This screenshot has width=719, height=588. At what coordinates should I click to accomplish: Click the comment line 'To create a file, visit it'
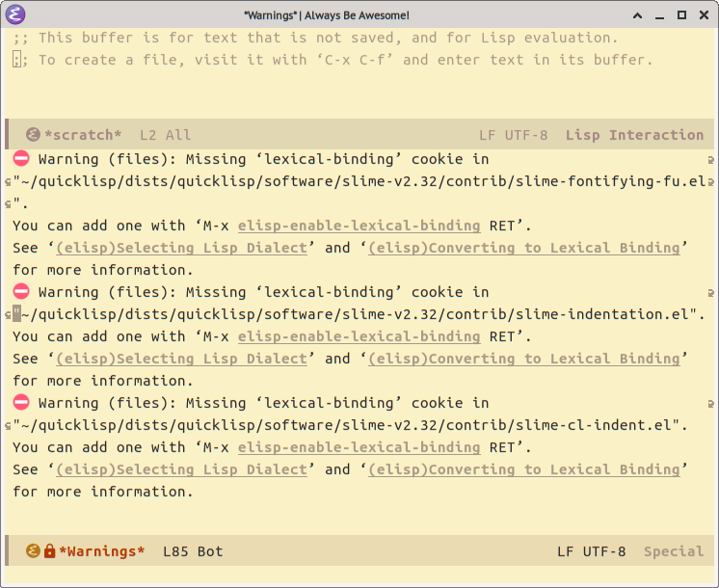[x=333, y=60]
